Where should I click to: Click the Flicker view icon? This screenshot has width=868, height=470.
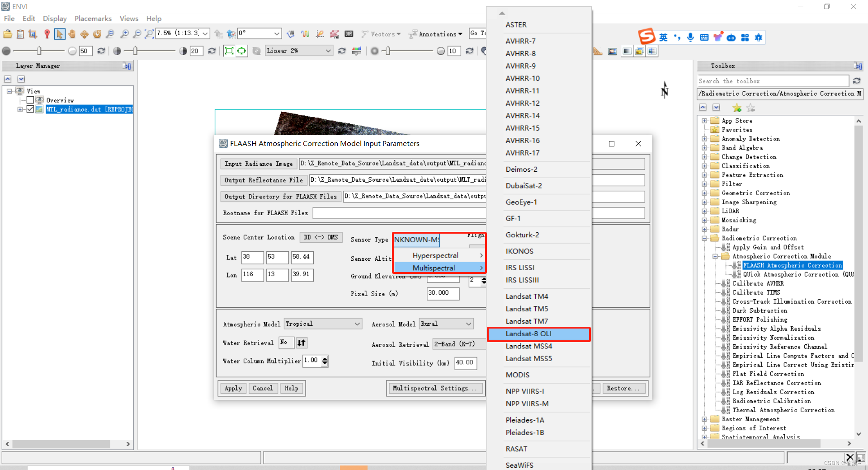pos(639,51)
